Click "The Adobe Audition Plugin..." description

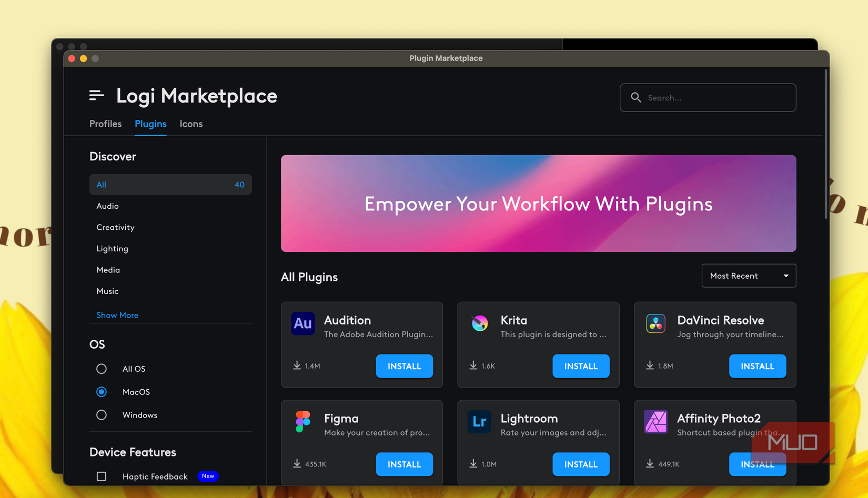(x=378, y=334)
